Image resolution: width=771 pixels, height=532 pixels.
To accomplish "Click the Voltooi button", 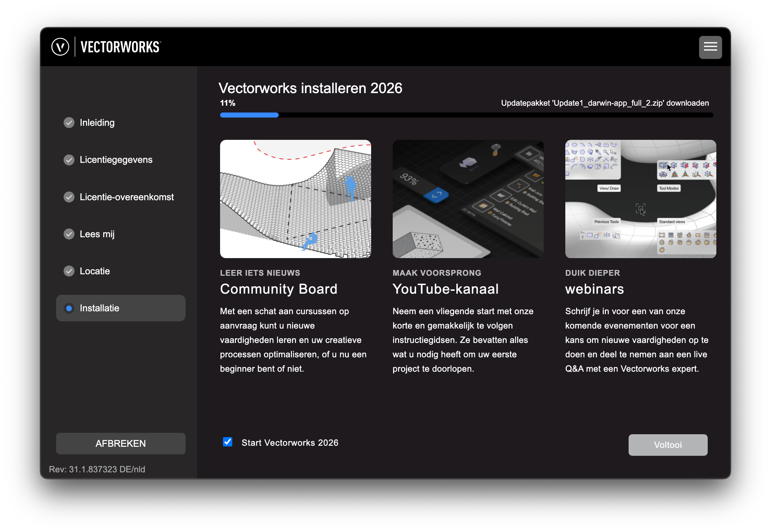I will pos(668,445).
